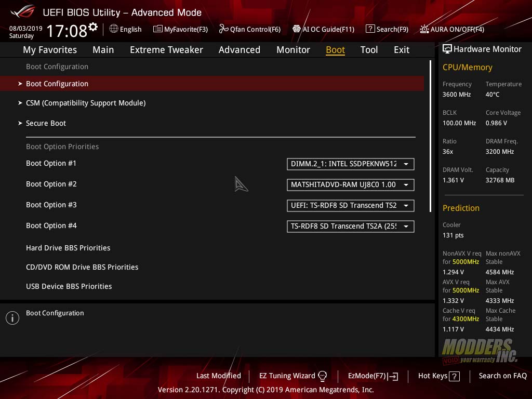Select English language button

click(126, 29)
